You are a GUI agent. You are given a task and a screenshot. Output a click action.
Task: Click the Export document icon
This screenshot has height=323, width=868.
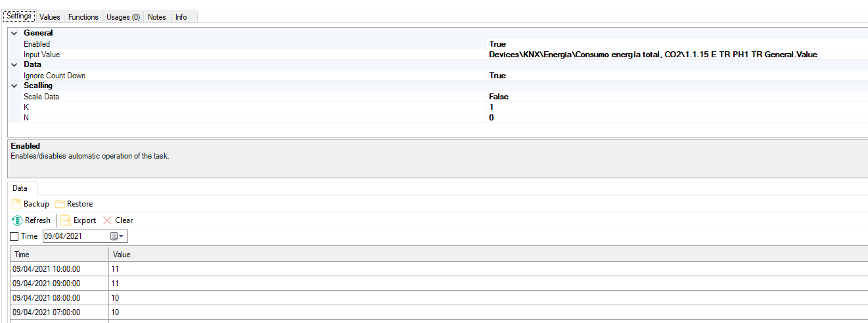[x=66, y=220]
